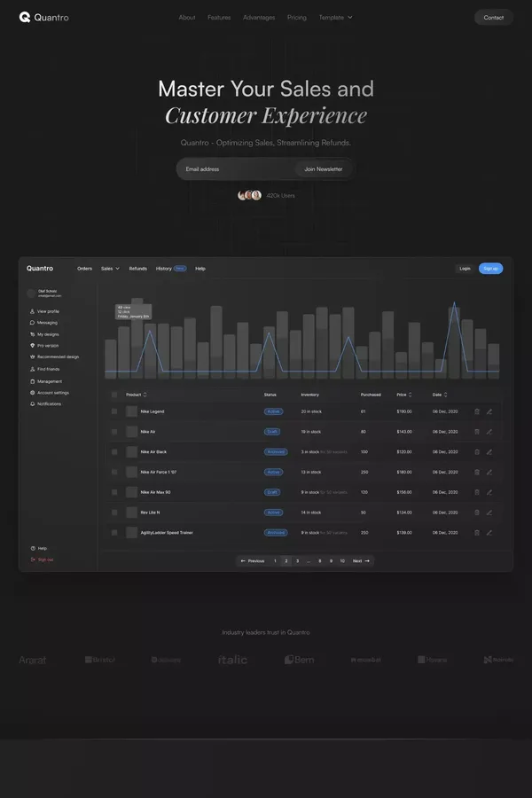Click the Nike Legend product thumbnail
The image size is (532, 798).
(131, 411)
